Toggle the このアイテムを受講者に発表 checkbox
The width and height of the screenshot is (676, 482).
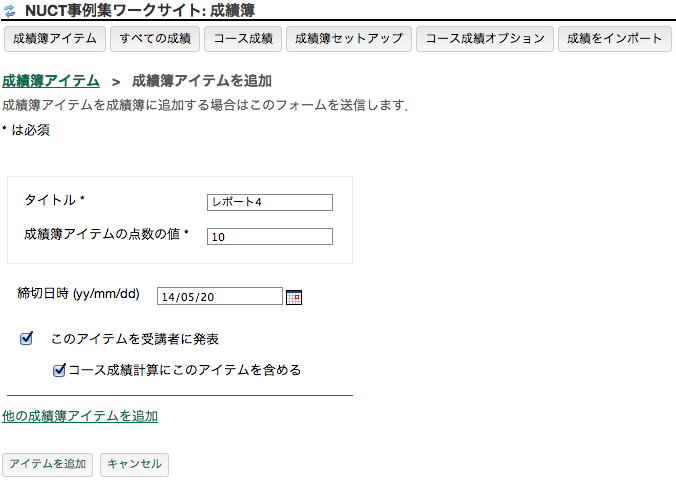(27, 339)
